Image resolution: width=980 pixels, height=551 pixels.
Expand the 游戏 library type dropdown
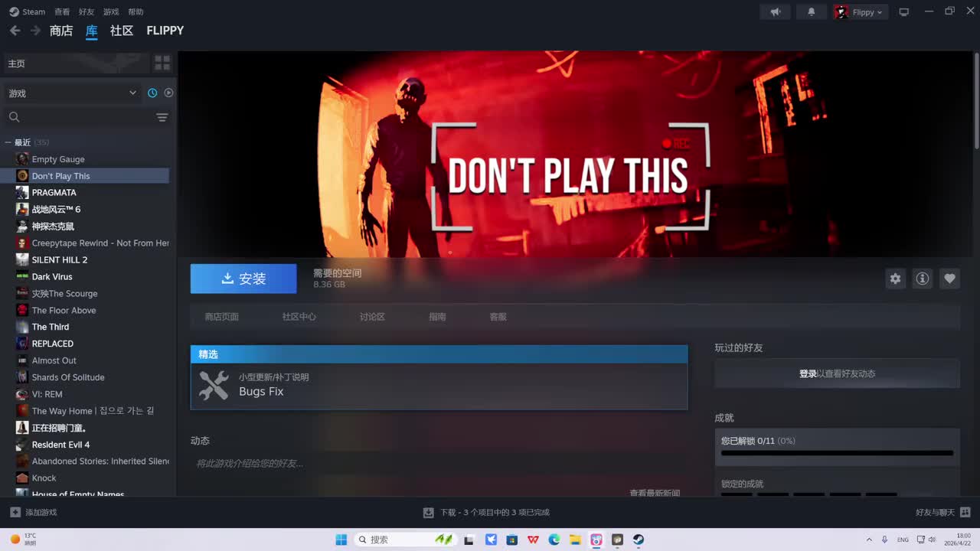(72, 93)
